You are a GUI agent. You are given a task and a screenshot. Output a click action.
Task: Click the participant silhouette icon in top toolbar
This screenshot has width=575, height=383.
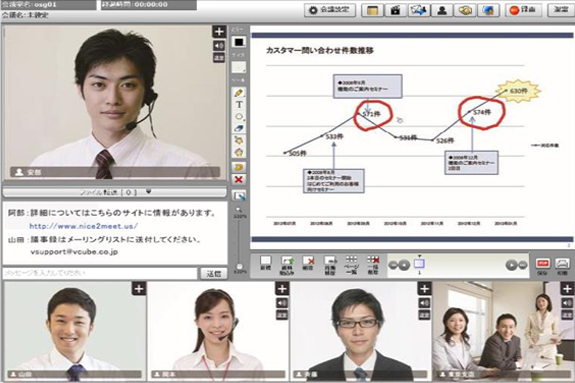click(442, 10)
